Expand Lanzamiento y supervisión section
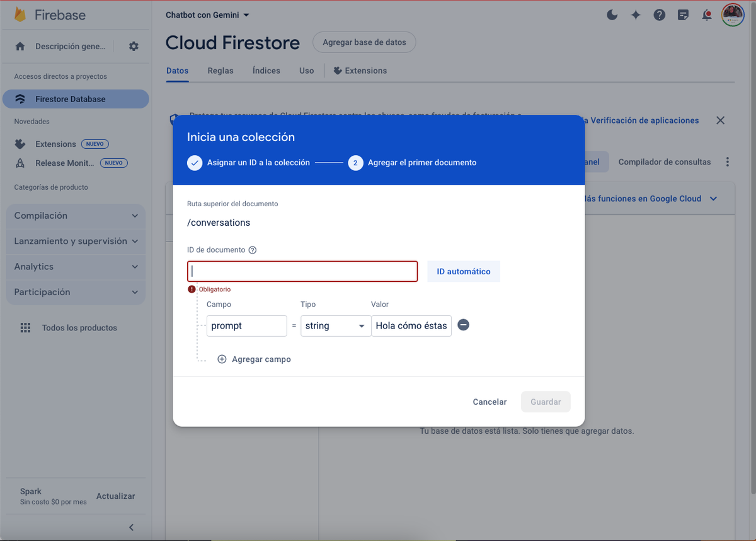Viewport: 756px width, 541px height. 76,241
